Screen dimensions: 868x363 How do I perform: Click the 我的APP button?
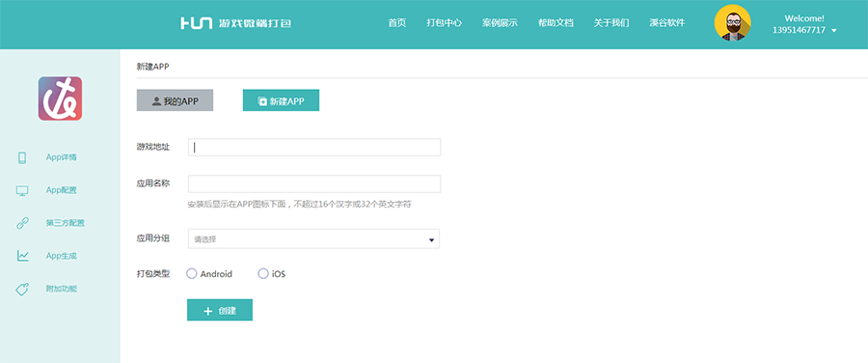[x=175, y=100]
